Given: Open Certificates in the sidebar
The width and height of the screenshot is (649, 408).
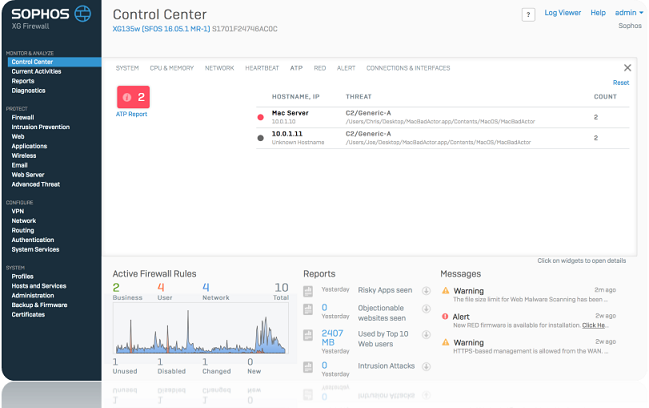Looking at the screenshot, I should click(x=28, y=314).
